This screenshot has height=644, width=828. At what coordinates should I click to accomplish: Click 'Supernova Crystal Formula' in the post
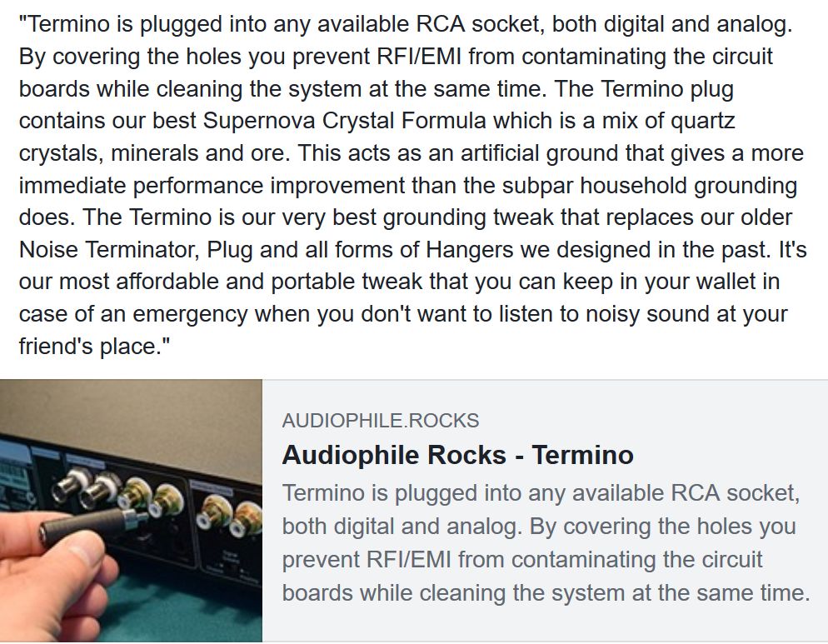tap(344, 121)
